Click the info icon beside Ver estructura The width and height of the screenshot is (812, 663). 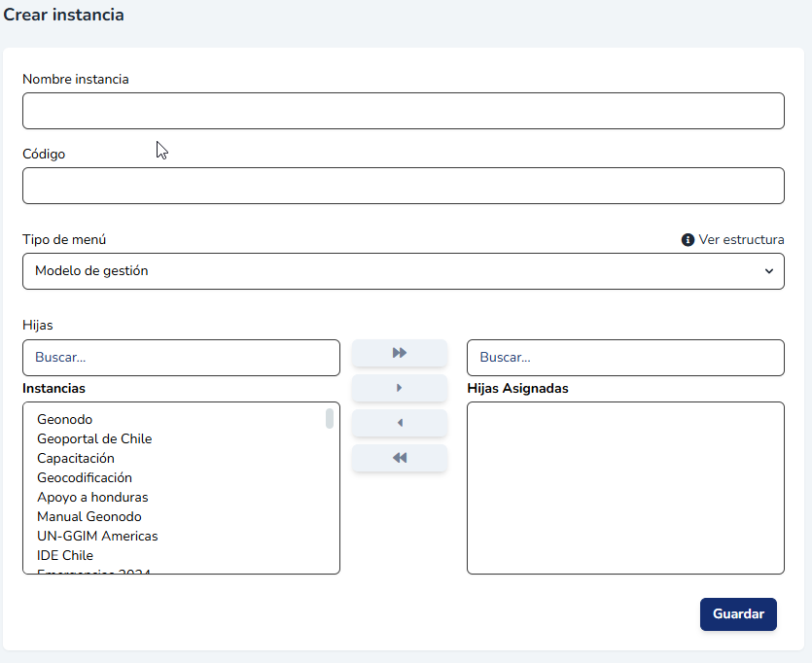(688, 240)
